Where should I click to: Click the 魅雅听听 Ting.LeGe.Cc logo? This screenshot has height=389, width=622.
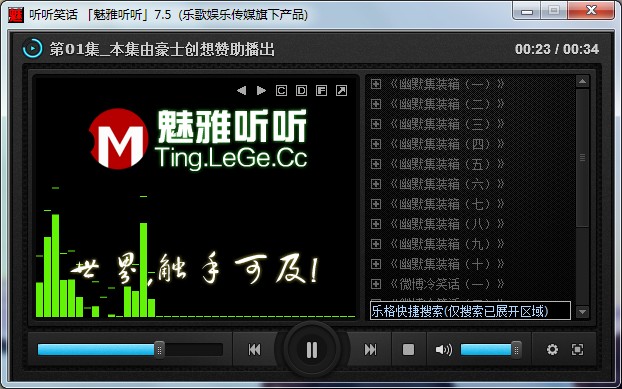(x=198, y=139)
